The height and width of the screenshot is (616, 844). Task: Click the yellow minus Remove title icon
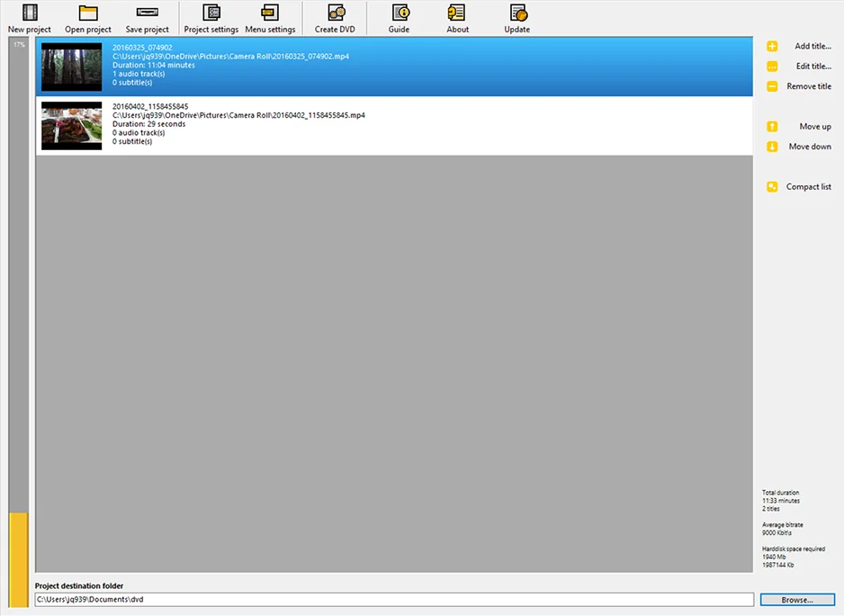pyautogui.click(x=772, y=86)
